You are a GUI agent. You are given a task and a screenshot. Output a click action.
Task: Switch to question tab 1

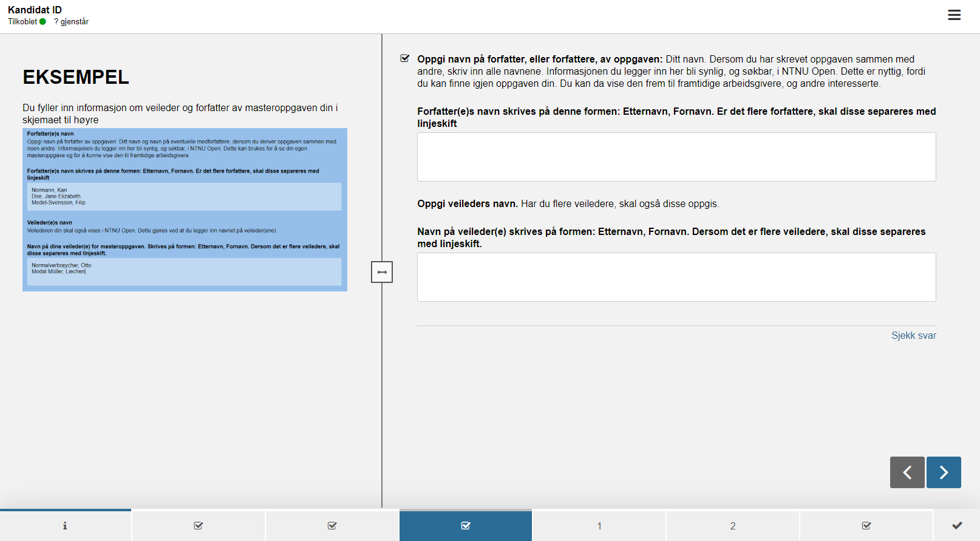coord(599,526)
